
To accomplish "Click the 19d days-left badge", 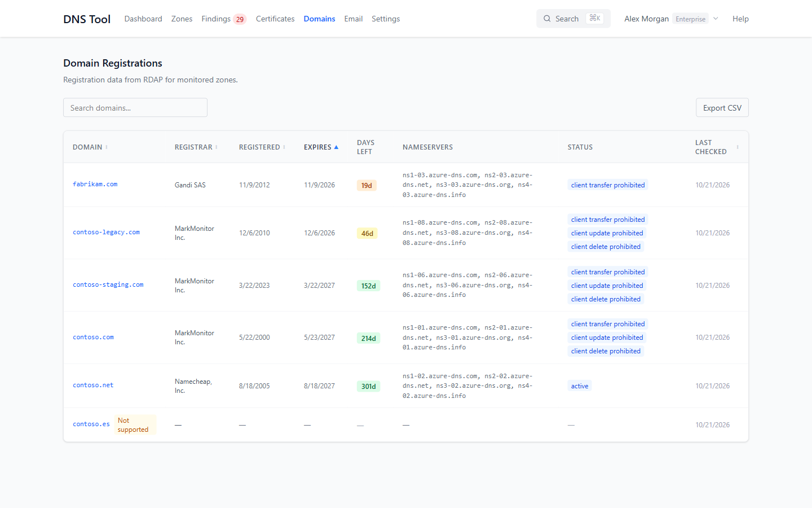I will [367, 185].
